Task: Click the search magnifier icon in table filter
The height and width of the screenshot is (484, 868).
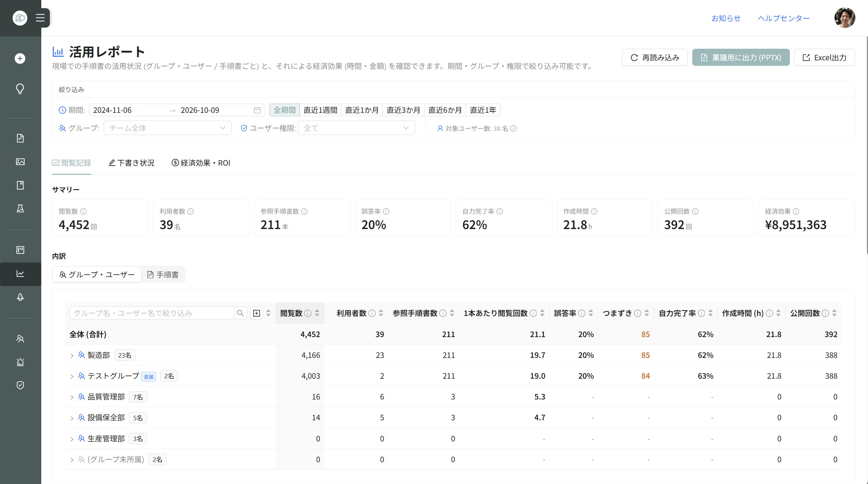Action: 241,313
